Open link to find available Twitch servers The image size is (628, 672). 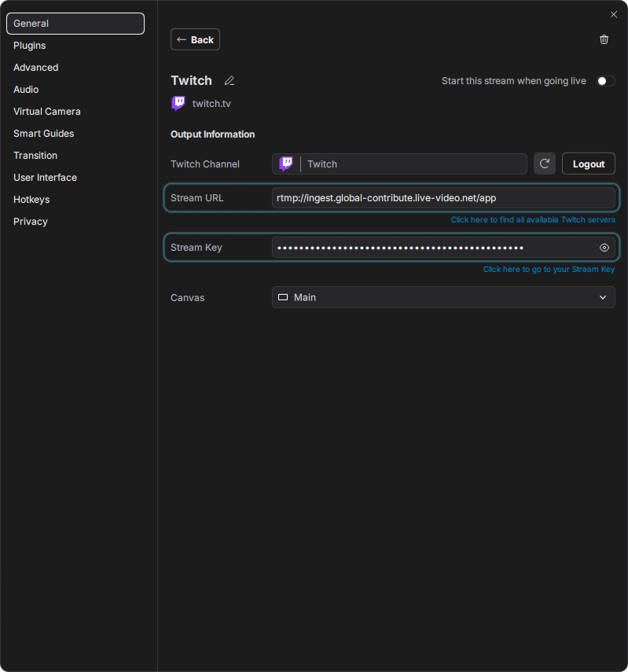point(533,220)
